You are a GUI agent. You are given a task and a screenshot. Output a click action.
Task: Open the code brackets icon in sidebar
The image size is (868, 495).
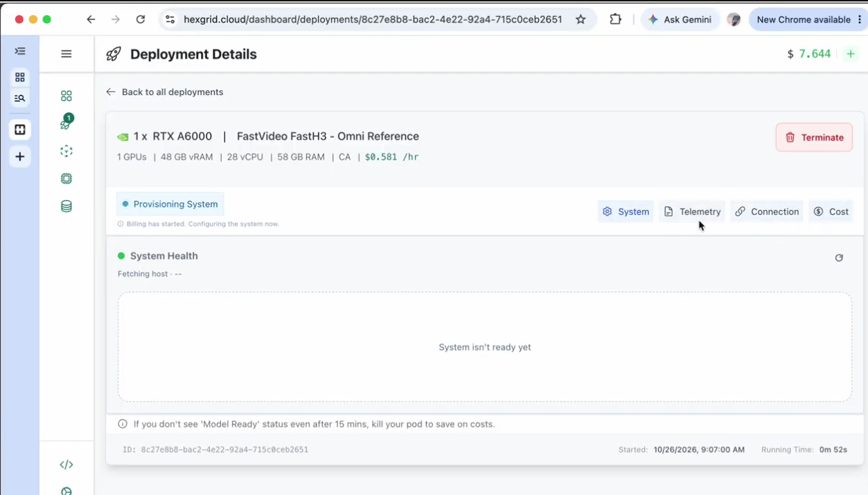(67, 464)
